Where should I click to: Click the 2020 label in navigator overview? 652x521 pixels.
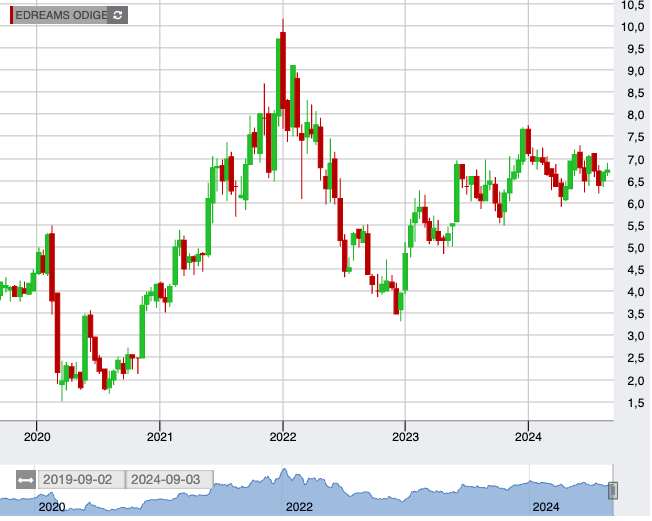pyautogui.click(x=52, y=507)
